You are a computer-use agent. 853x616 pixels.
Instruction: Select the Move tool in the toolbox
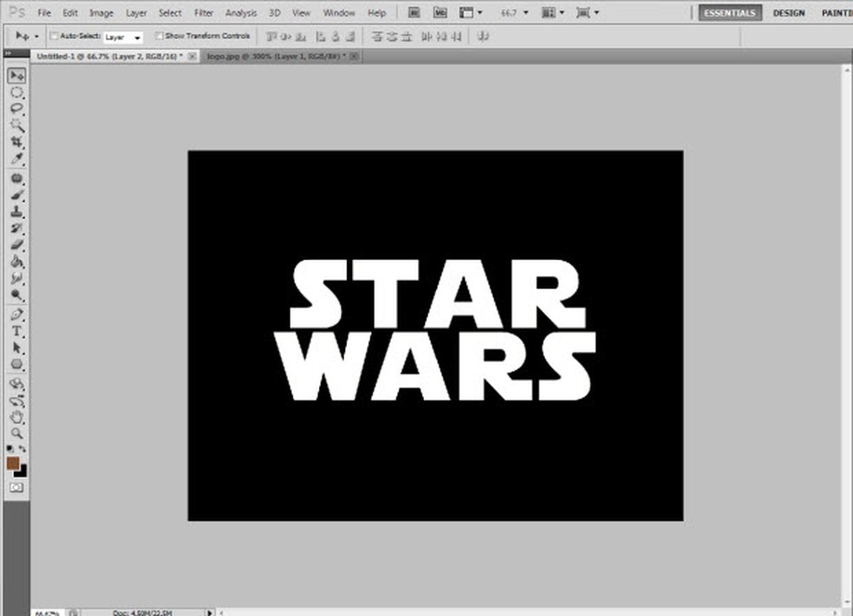pyautogui.click(x=16, y=75)
